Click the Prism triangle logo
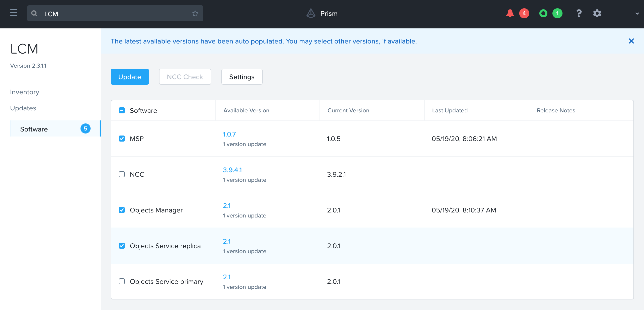Screen dimensions: 644x310 [x=311, y=13]
